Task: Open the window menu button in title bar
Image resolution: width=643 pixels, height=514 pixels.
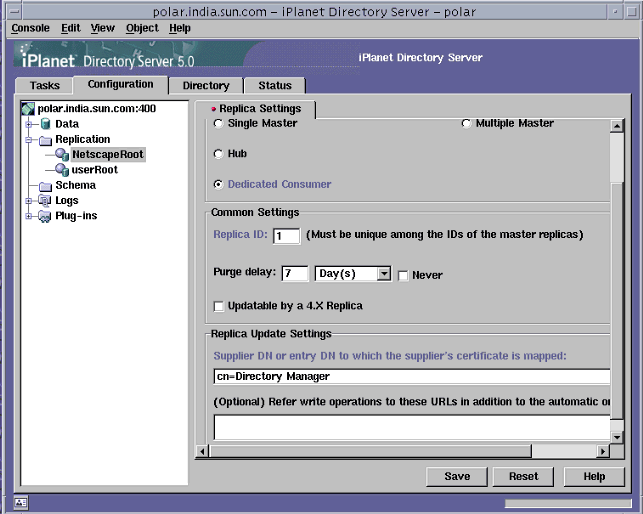Action: click(15, 11)
